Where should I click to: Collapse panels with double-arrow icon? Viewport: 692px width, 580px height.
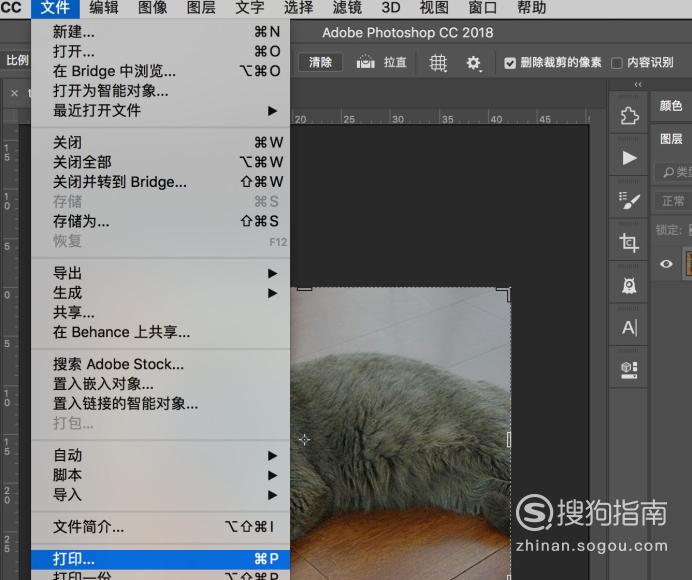pyautogui.click(x=638, y=84)
